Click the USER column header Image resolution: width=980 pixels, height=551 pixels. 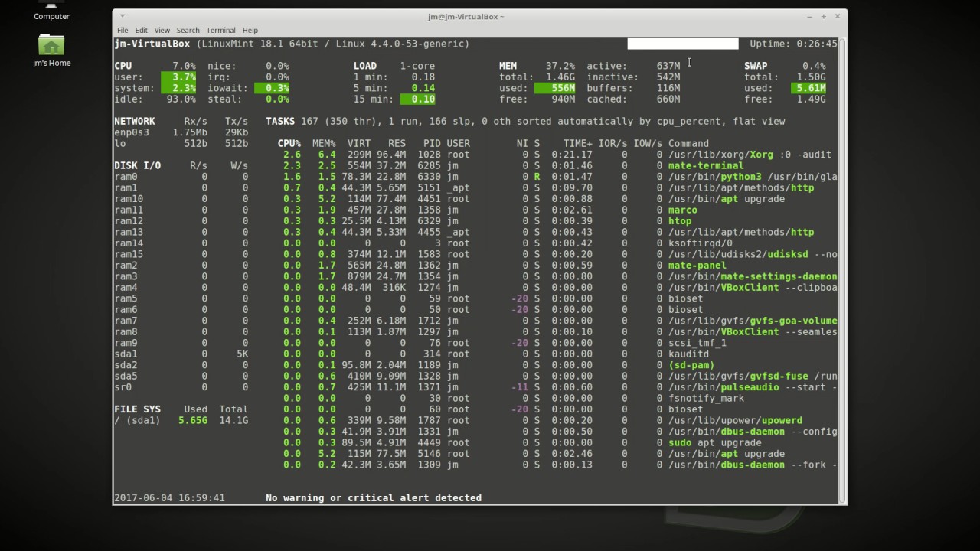[458, 143]
